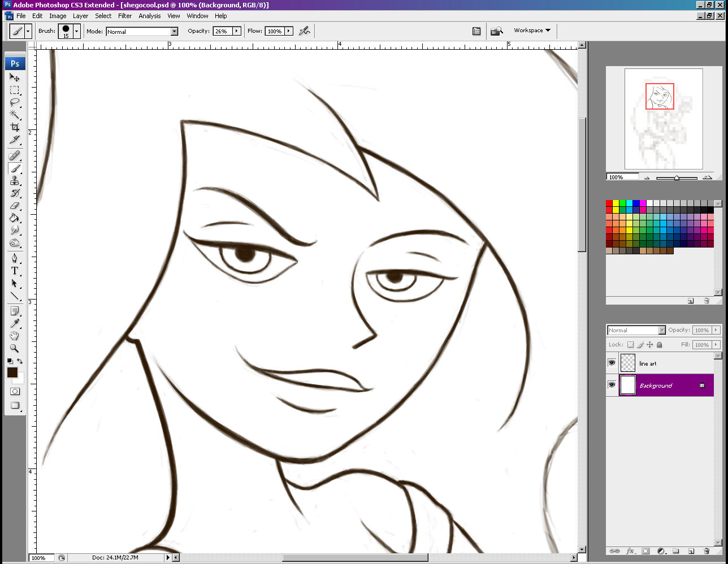Add a layer mask
Screen dimensions: 728x564
pos(645,551)
